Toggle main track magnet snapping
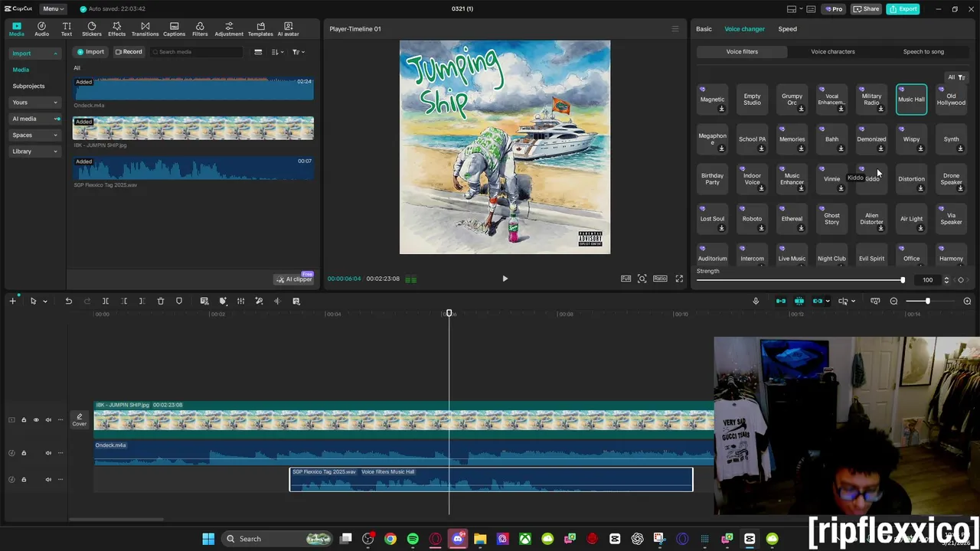Image resolution: width=980 pixels, height=551 pixels. tap(781, 301)
